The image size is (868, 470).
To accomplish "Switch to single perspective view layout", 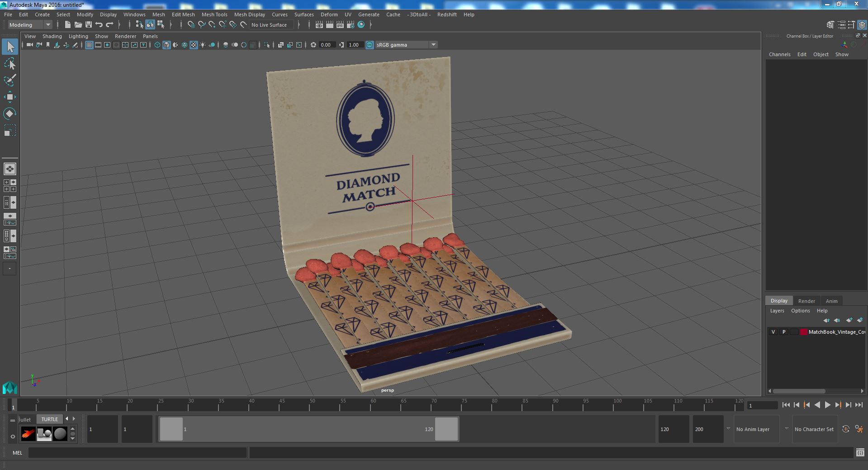I will coord(10,169).
